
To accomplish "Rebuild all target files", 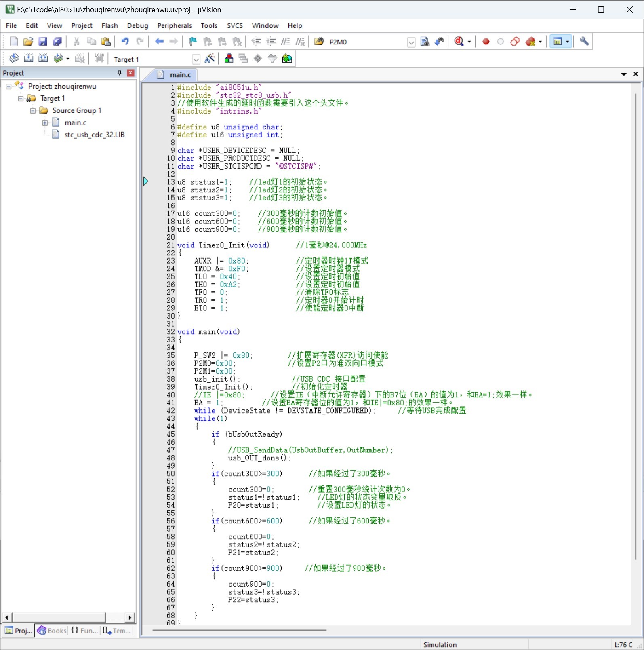I will tap(43, 58).
